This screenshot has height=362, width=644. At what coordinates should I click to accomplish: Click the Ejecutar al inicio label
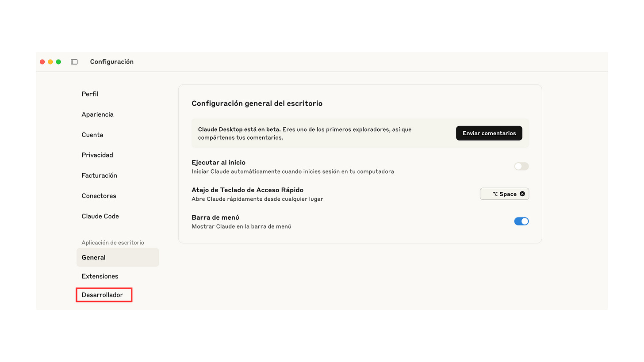pyautogui.click(x=218, y=163)
